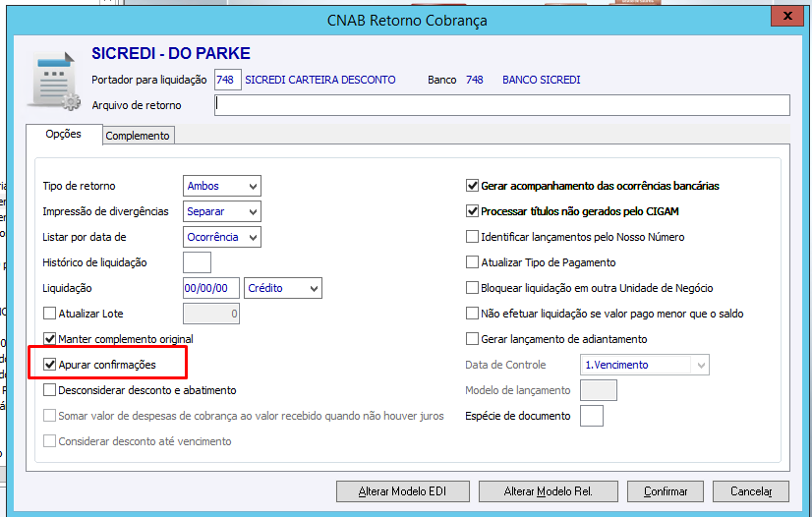Click the Portador para liquidação code field 748
812x517 pixels.
click(228, 80)
